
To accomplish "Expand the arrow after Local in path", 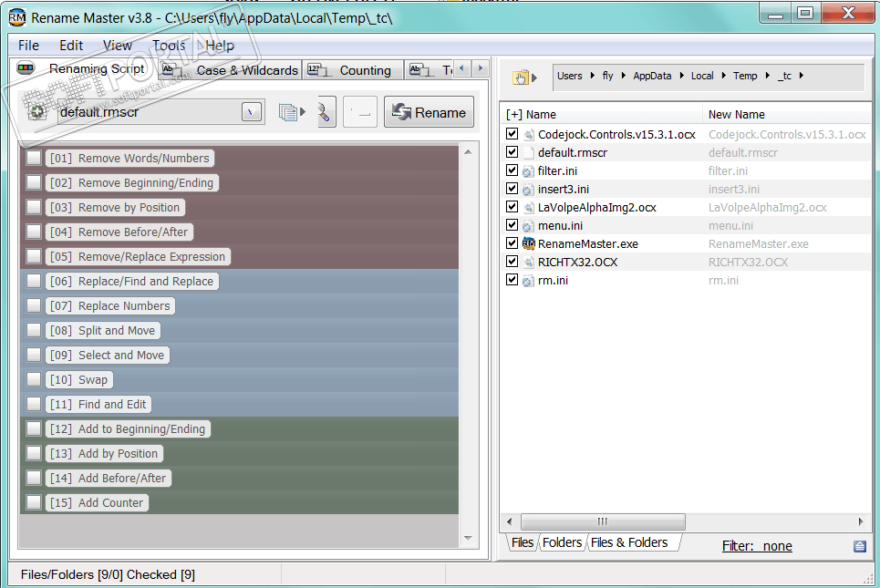I will (723, 76).
